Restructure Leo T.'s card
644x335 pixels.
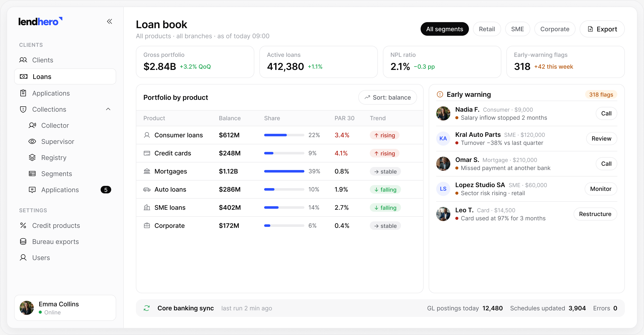(x=595, y=214)
